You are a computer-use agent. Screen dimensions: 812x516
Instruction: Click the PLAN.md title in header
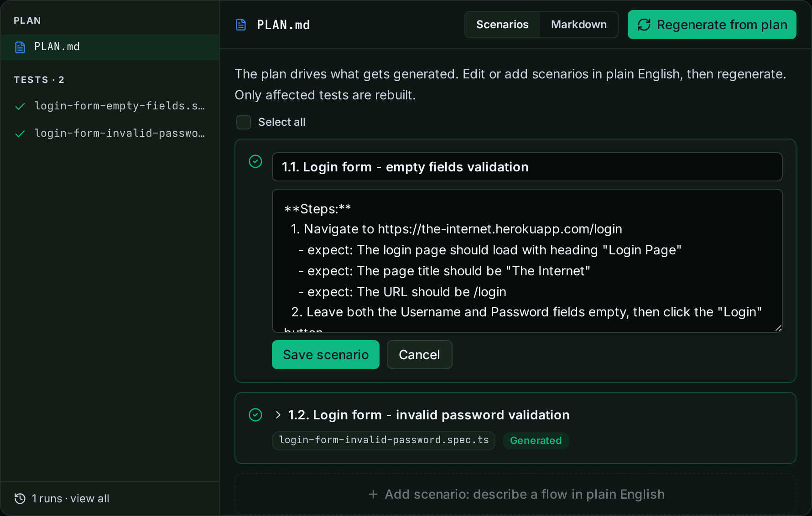coord(283,25)
